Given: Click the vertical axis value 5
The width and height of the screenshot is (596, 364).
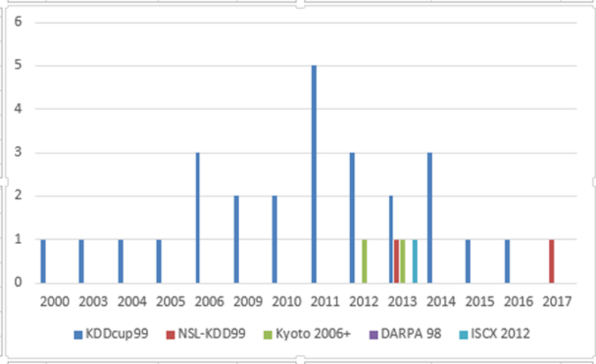Looking at the screenshot, I should (x=18, y=65).
